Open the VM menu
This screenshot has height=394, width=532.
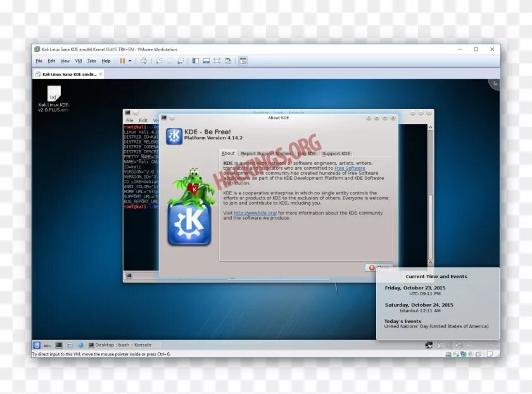point(79,61)
